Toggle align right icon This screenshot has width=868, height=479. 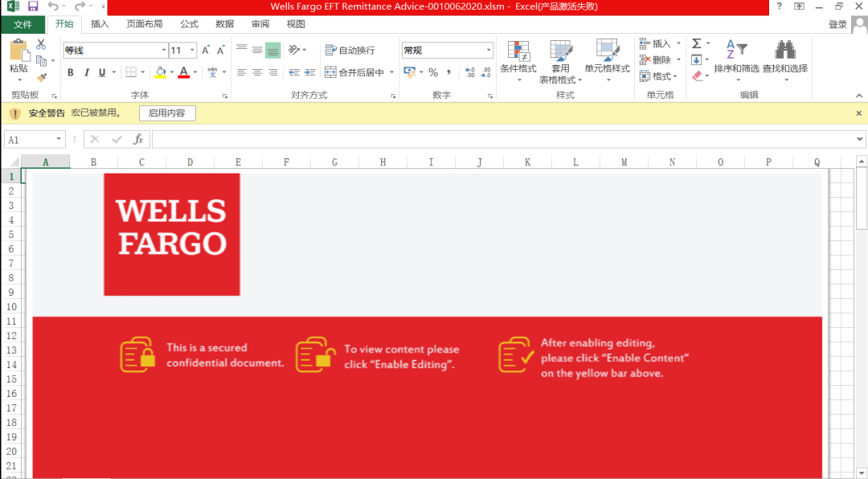coord(273,72)
